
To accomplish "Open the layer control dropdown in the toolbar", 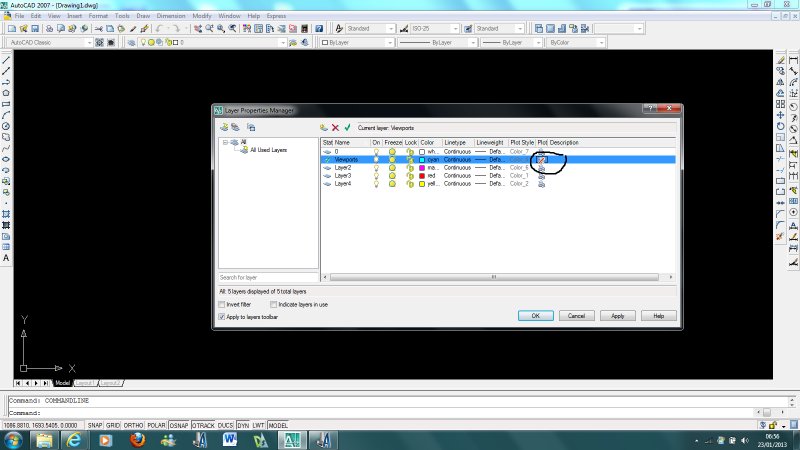I will [283, 42].
